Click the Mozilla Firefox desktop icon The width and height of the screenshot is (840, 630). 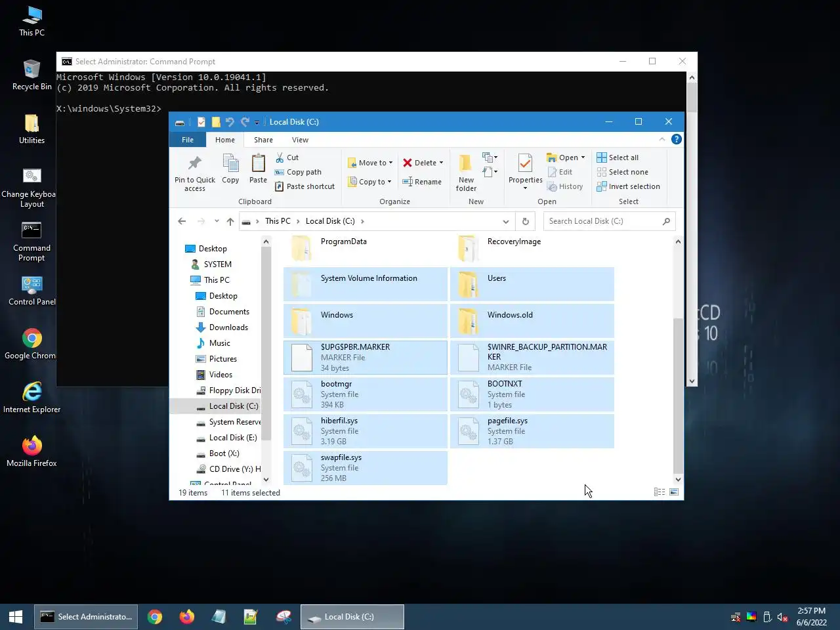coord(31,451)
